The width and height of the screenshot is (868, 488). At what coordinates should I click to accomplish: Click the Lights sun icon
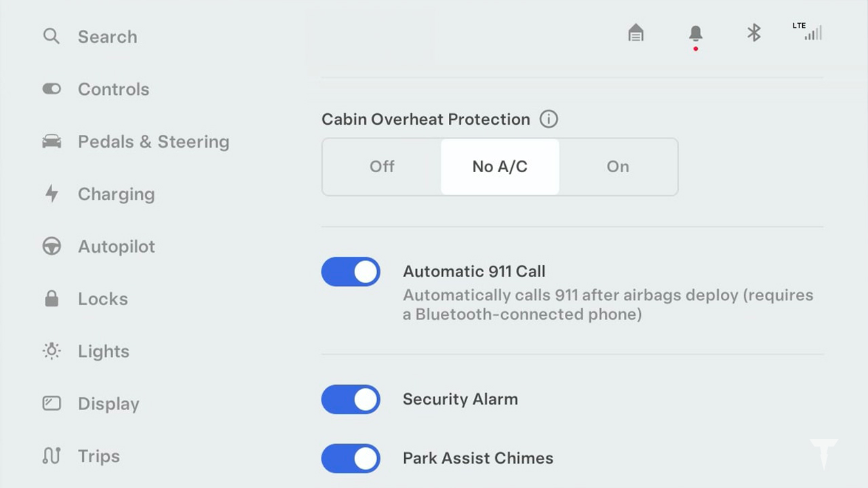[x=52, y=350]
